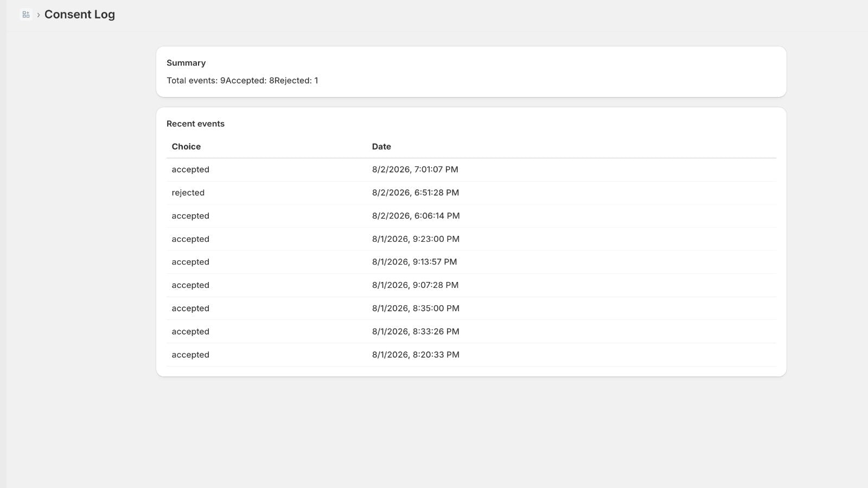Select the accepted entry dated 9:07:28 PM

[190, 285]
